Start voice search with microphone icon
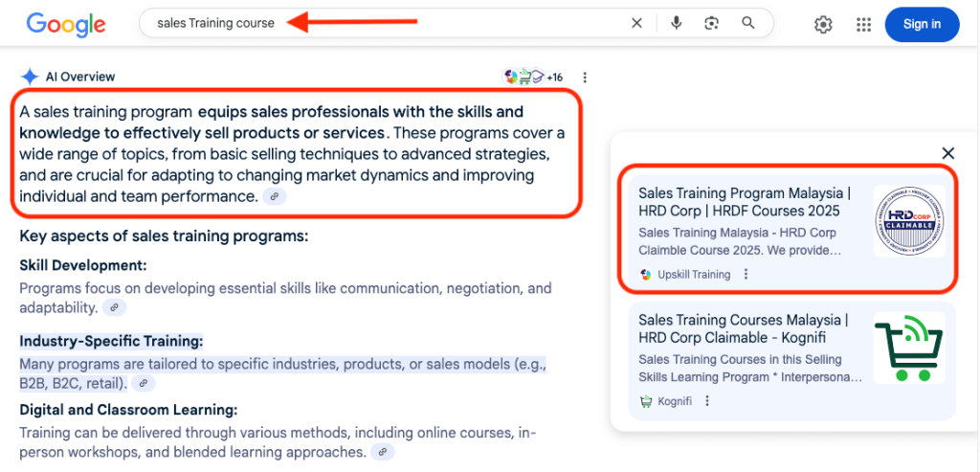 [x=677, y=23]
